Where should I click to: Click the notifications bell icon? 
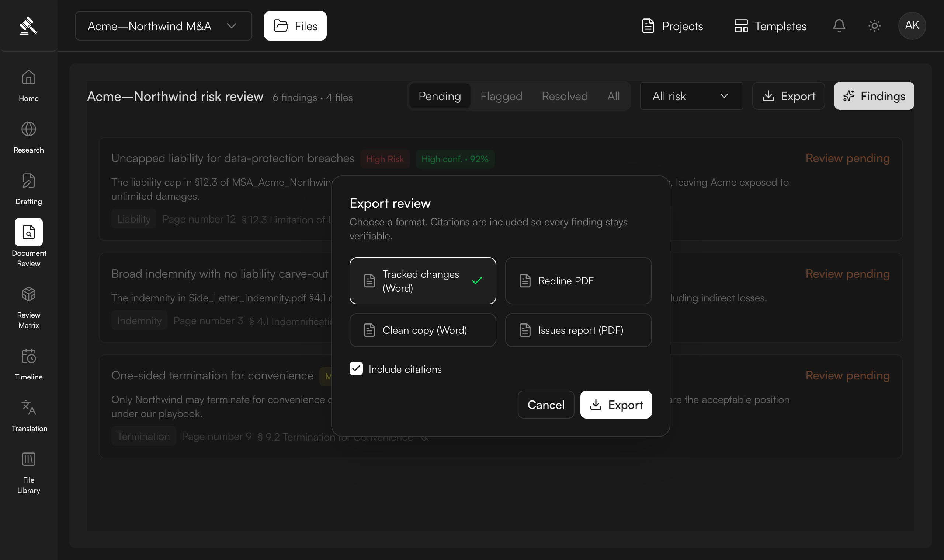pyautogui.click(x=839, y=26)
